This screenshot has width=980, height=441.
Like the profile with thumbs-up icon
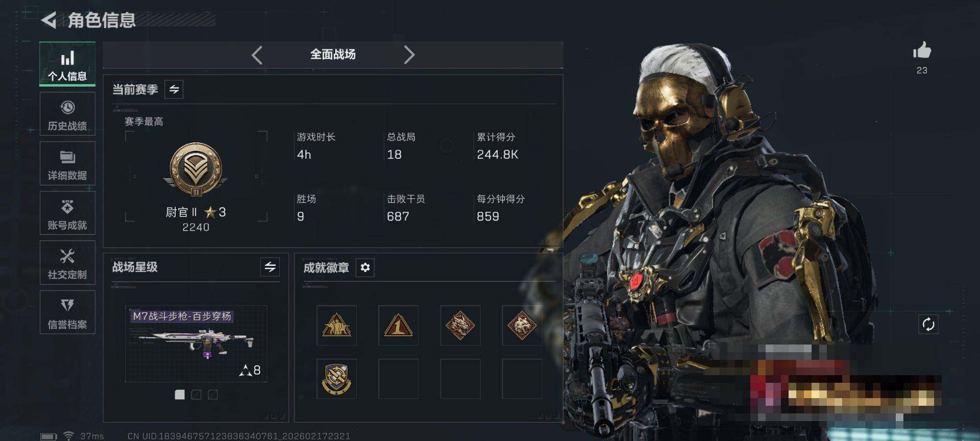click(922, 51)
